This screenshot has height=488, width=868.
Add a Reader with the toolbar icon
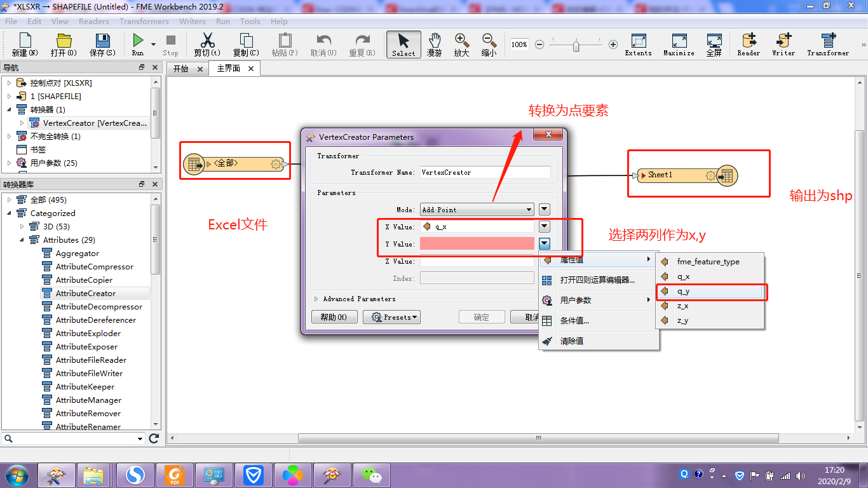[x=749, y=41]
